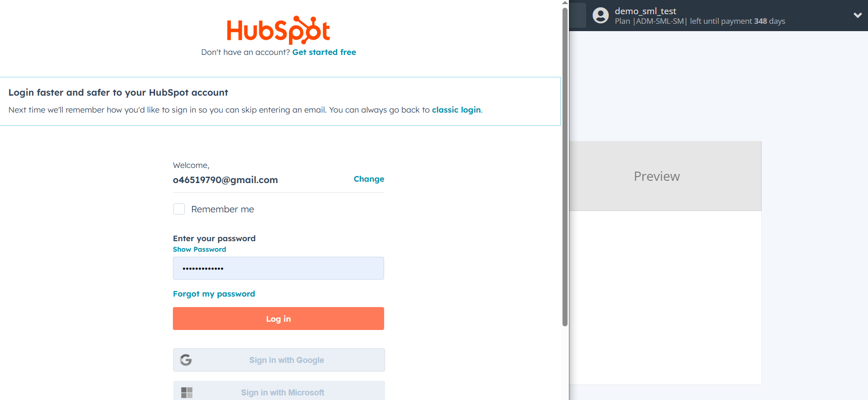Screen dimensions: 868x400
Task: Reveal the password with Show Password
Action: pyautogui.click(x=199, y=249)
